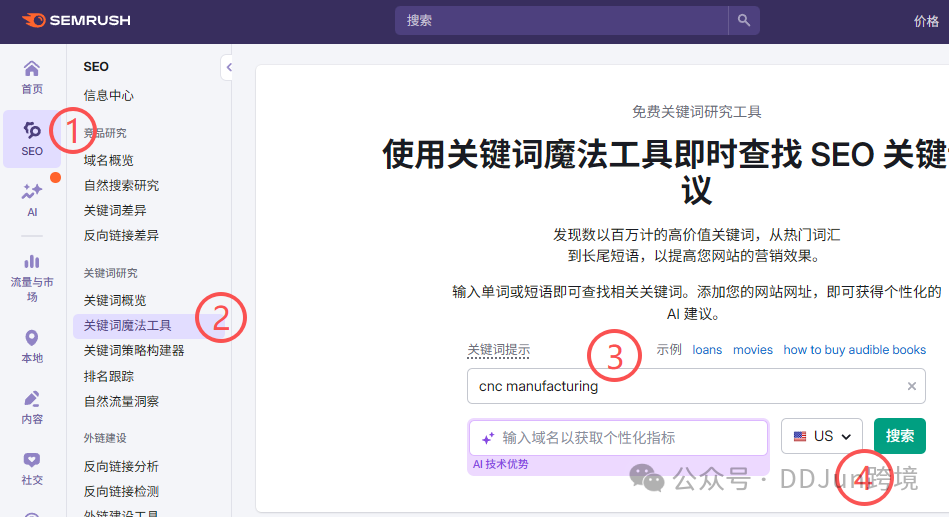Viewport: 949px width, 517px height.
Task: Select the loans example keyword
Action: (708, 350)
